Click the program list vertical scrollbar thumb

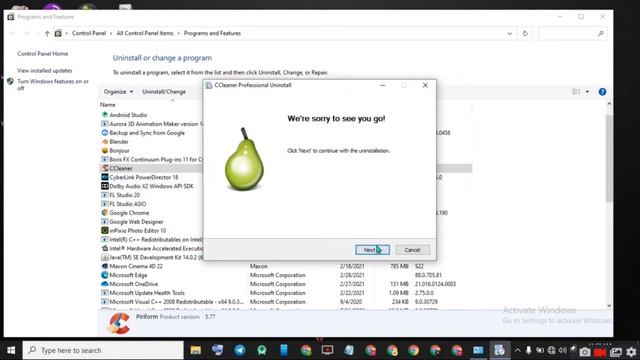pos(609,158)
